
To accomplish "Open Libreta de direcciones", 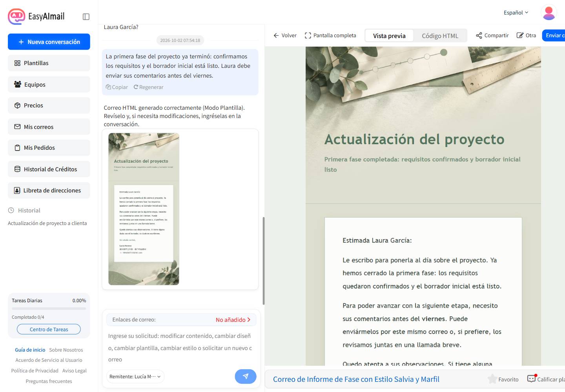I will tap(49, 190).
